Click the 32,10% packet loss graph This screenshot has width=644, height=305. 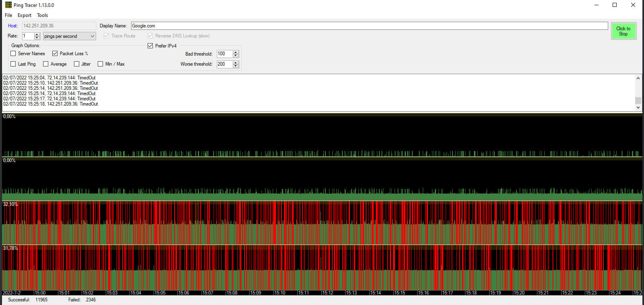click(x=322, y=223)
